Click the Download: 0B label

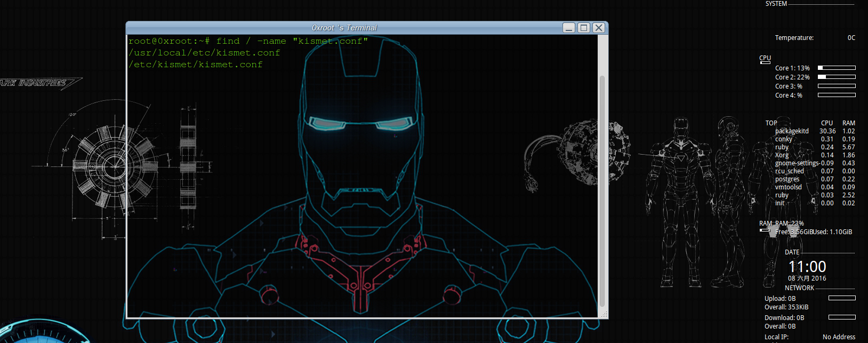[784, 318]
